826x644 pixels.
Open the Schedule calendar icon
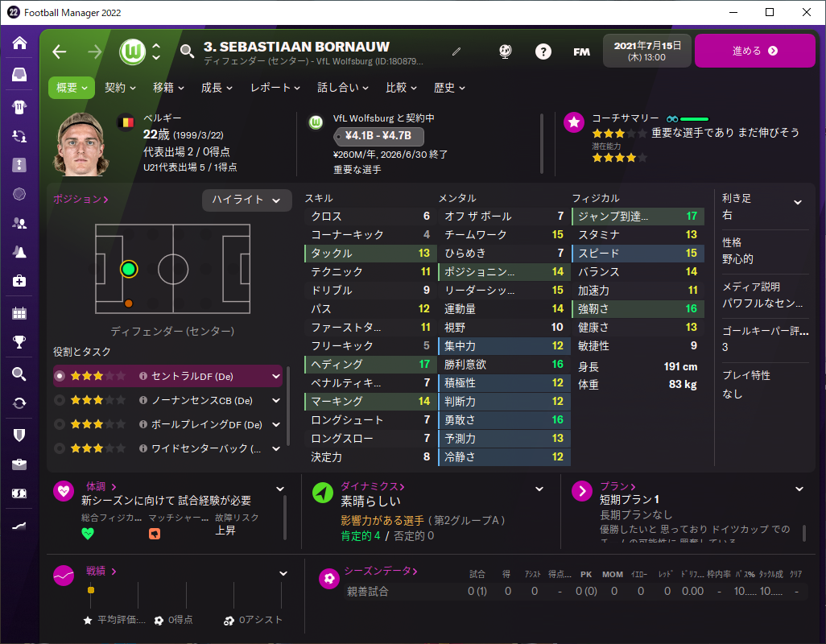pyautogui.click(x=19, y=313)
